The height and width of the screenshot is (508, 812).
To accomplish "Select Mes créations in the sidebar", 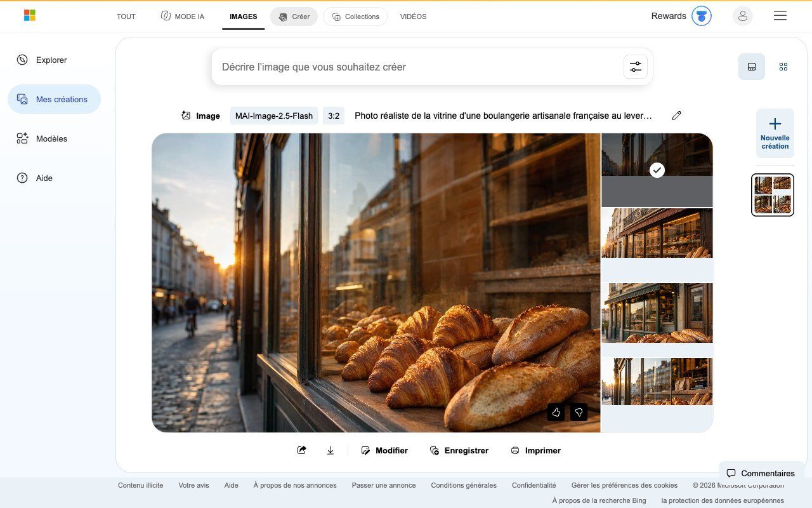I will 55,99.
